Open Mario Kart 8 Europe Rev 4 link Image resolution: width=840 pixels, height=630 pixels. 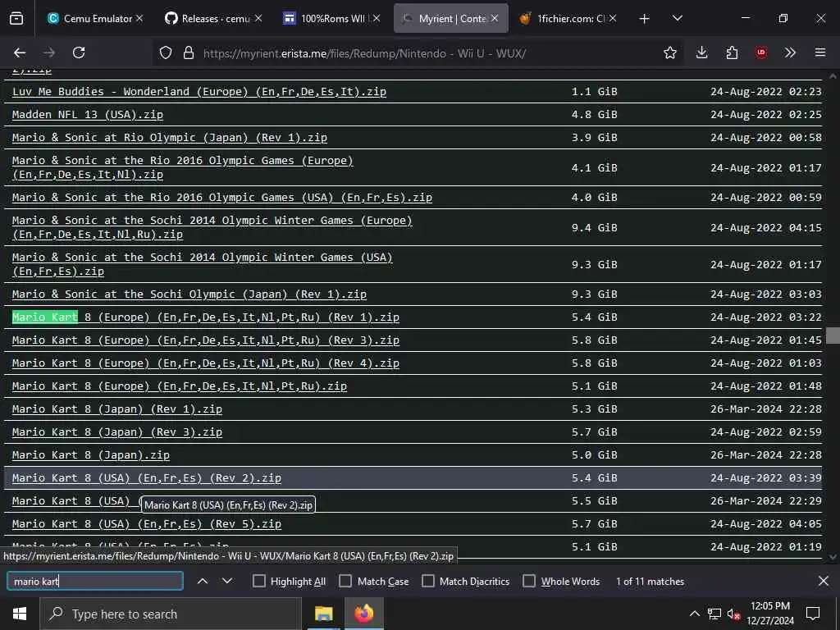pos(206,363)
